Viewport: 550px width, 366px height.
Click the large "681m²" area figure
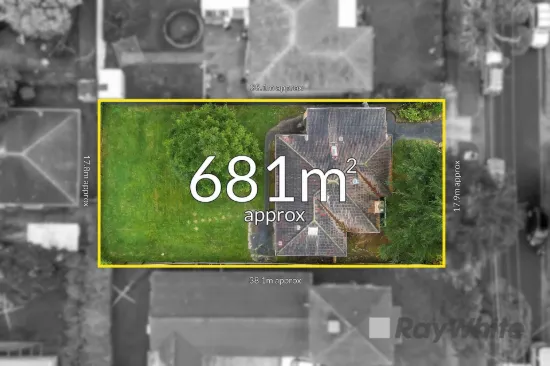273,180
